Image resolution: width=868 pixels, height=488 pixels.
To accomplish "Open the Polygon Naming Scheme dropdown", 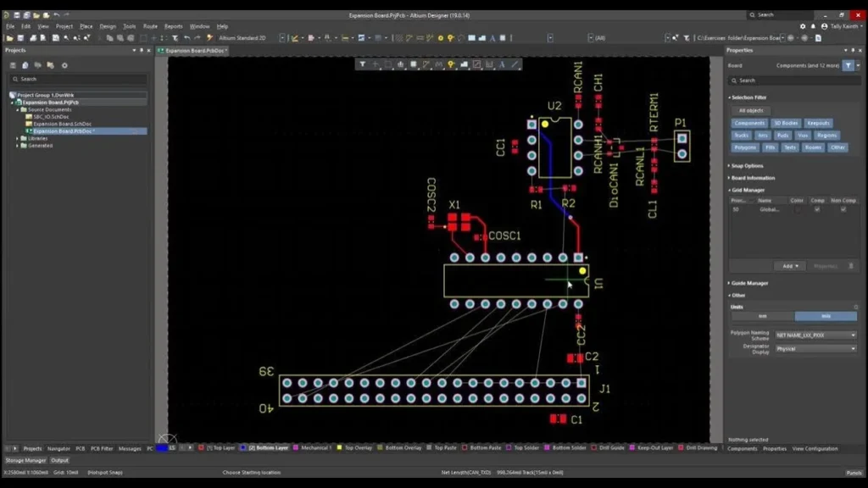I will (815, 335).
